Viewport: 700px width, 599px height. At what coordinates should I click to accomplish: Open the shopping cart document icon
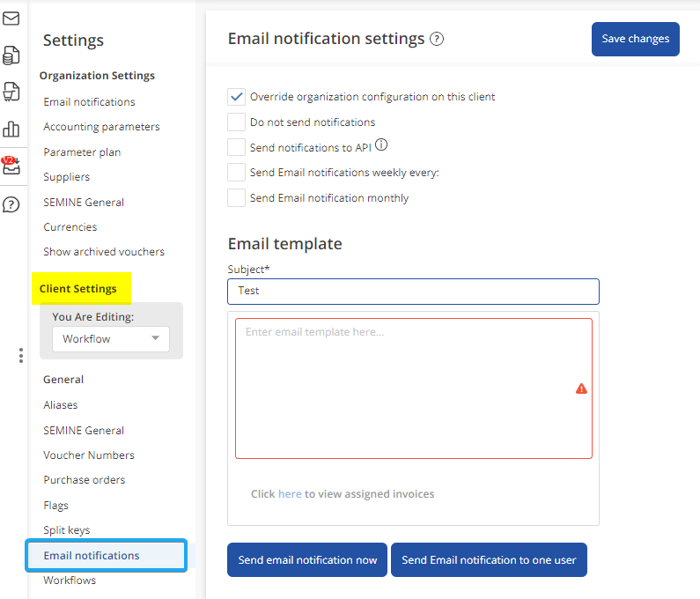coord(11,92)
